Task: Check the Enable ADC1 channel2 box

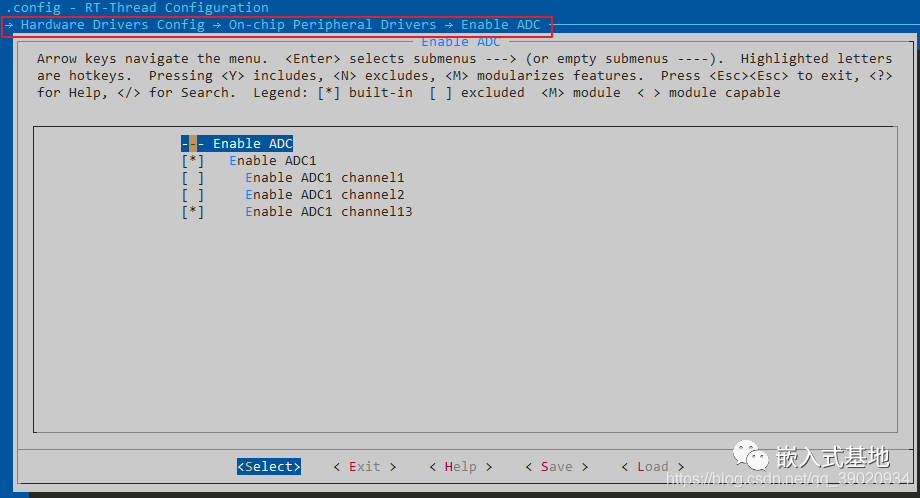Action: 193,195
